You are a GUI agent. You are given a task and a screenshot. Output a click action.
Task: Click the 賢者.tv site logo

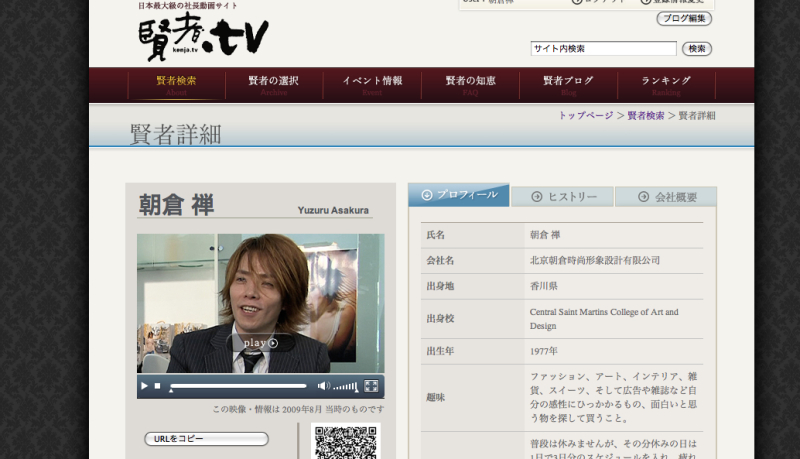(x=203, y=36)
